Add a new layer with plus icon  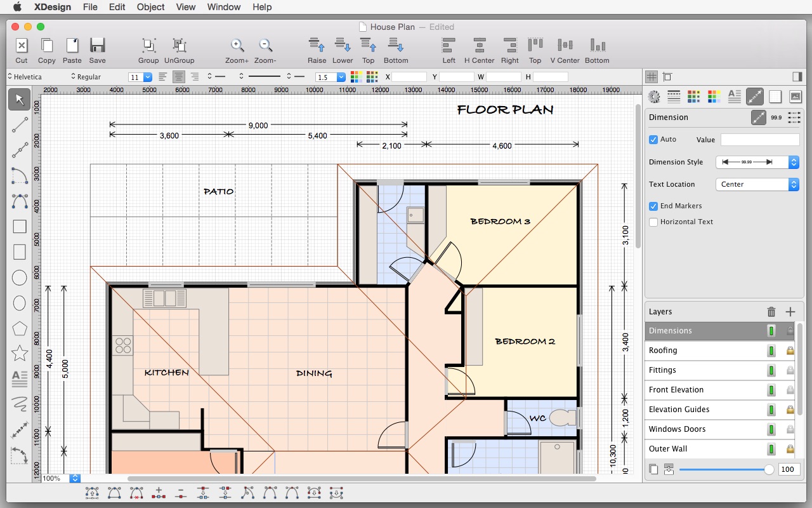pos(790,312)
